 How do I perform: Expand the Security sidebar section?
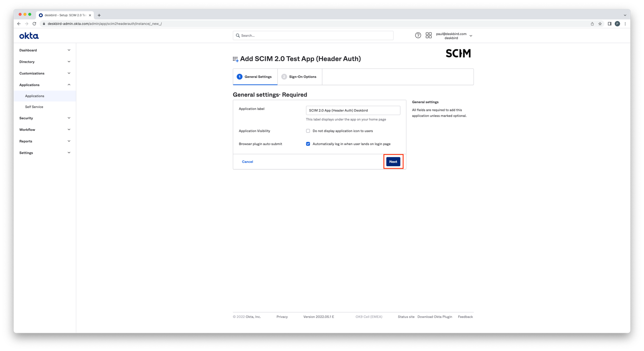[45, 118]
